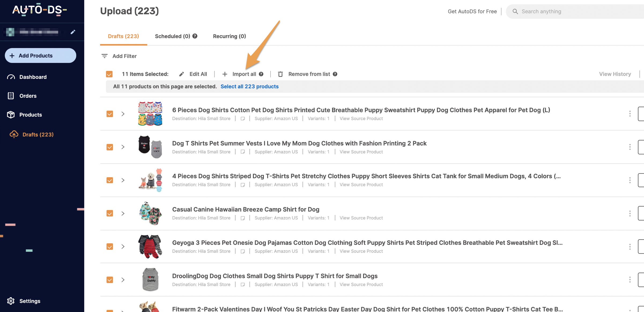Click the Edit All pencil icon
The image size is (644, 312).
[x=182, y=74]
